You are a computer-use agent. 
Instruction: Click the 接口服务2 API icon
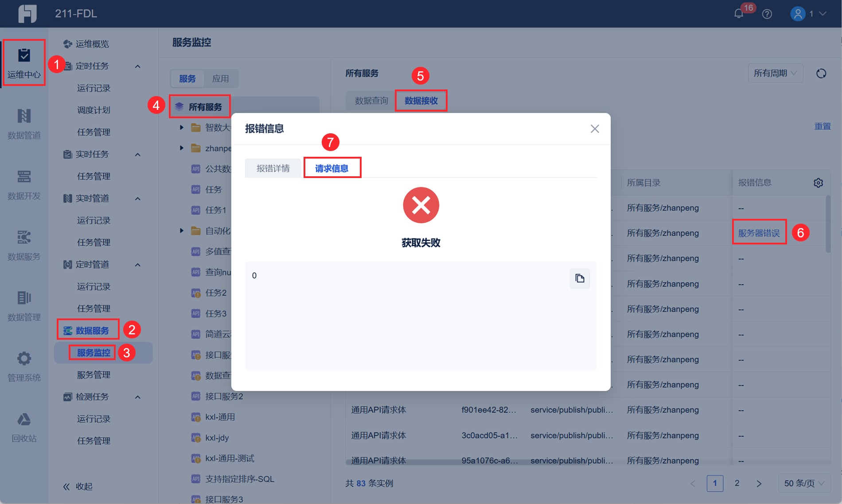[x=195, y=396]
